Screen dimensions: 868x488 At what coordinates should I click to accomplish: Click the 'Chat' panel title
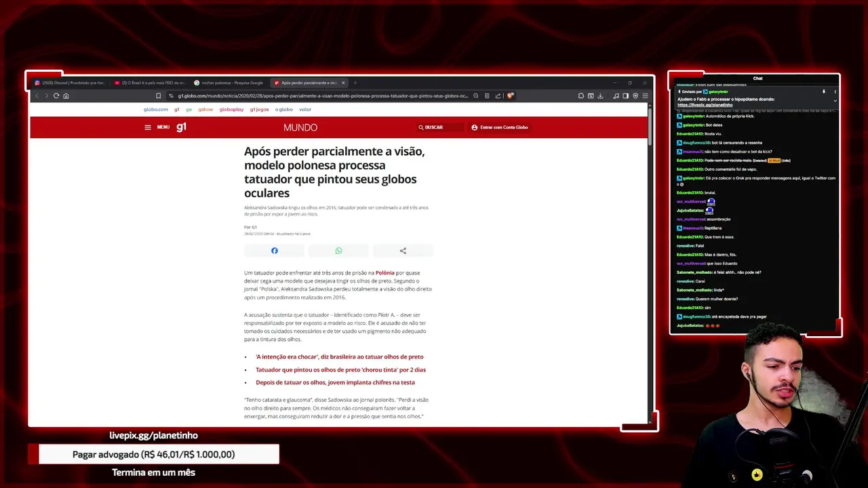point(757,79)
